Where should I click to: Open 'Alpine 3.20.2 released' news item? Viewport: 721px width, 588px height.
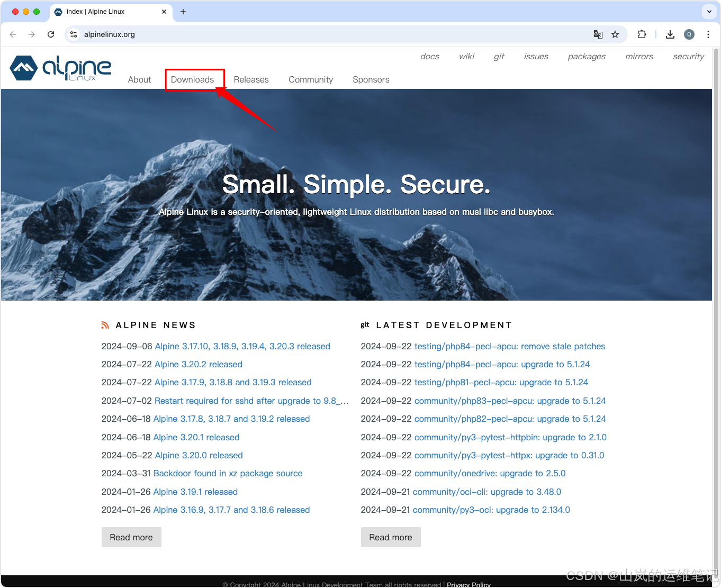click(x=199, y=364)
